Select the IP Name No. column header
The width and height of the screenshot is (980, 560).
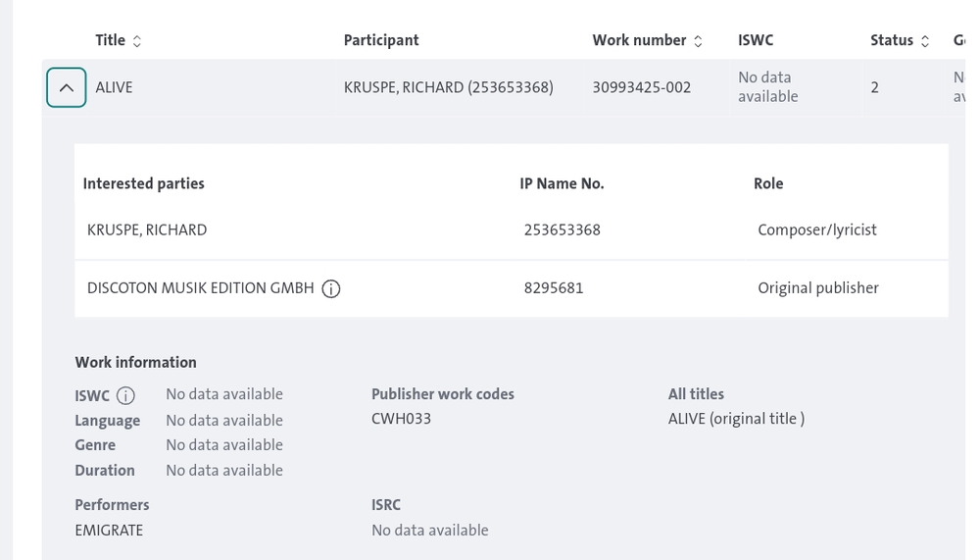562,184
